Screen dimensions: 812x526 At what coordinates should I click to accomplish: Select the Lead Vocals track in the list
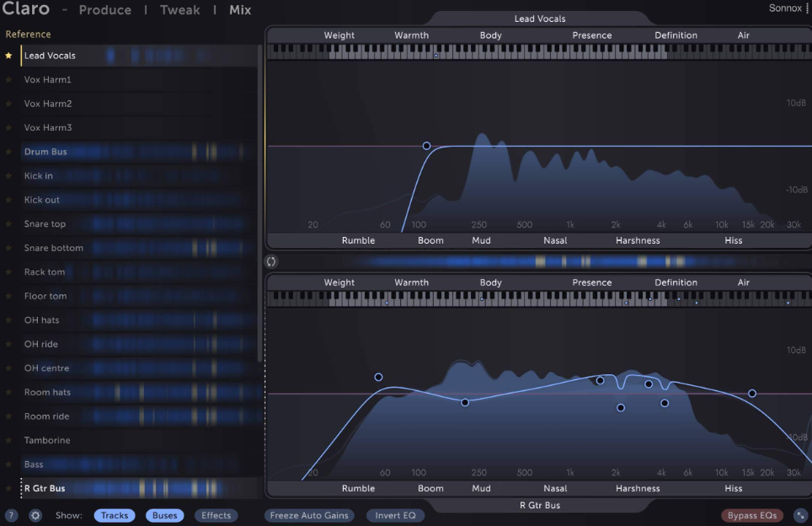pos(139,56)
